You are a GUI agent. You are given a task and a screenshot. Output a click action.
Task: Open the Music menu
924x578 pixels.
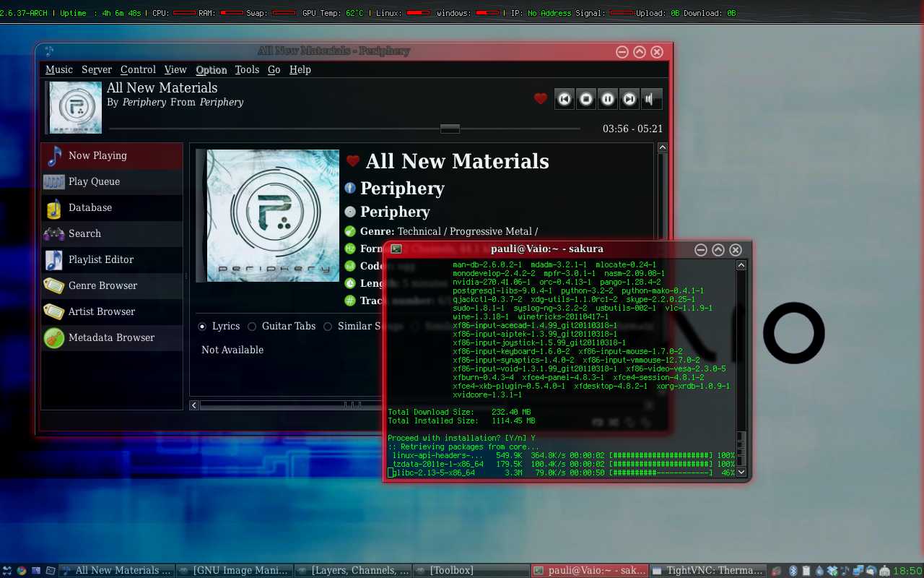tap(59, 69)
